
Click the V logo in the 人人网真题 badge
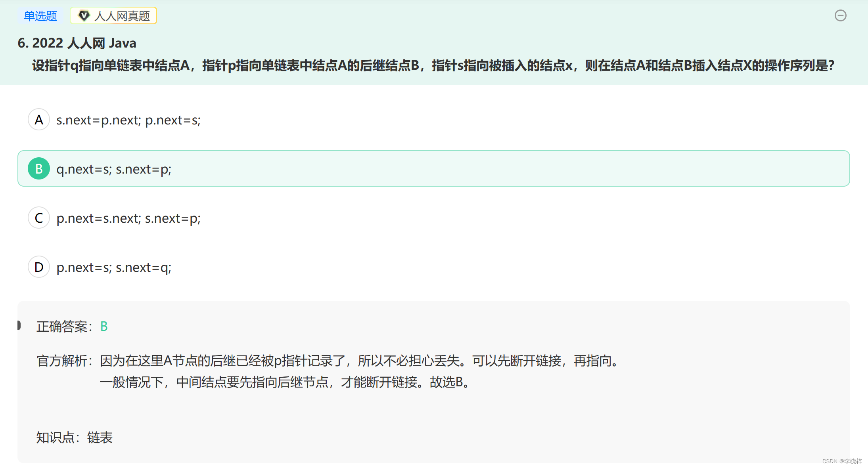tap(84, 15)
